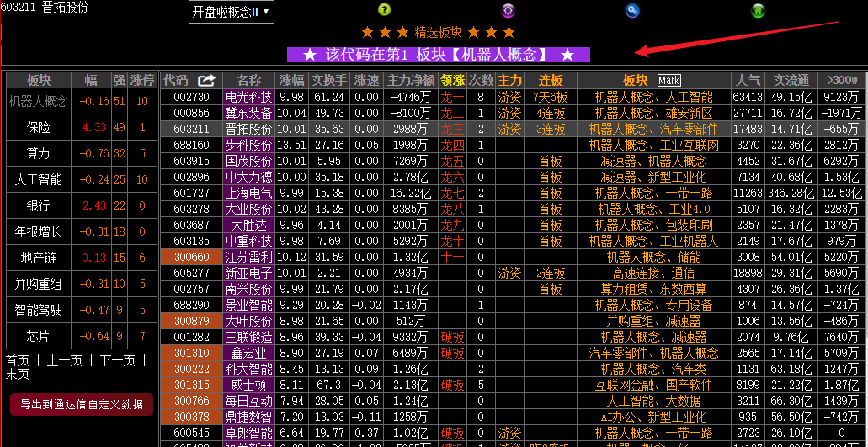Sort by 涨幅 column header
This screenshot has width=868, height=447.
292,80
